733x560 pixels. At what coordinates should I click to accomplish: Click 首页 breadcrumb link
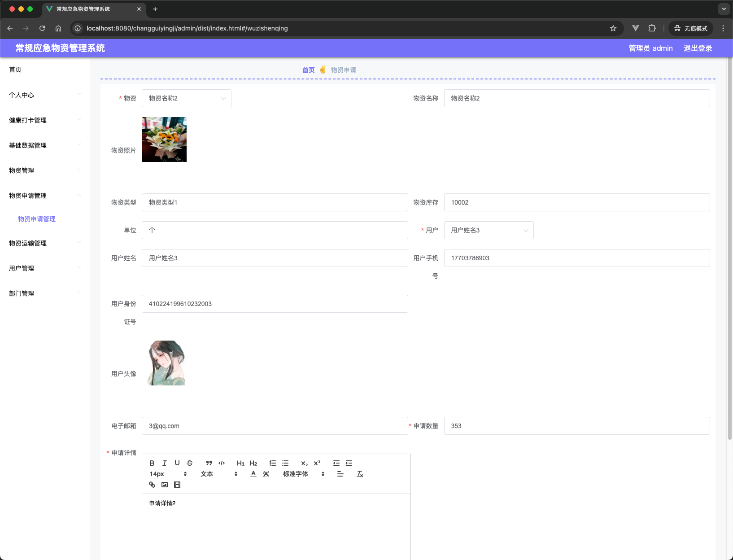pos(309,70)
